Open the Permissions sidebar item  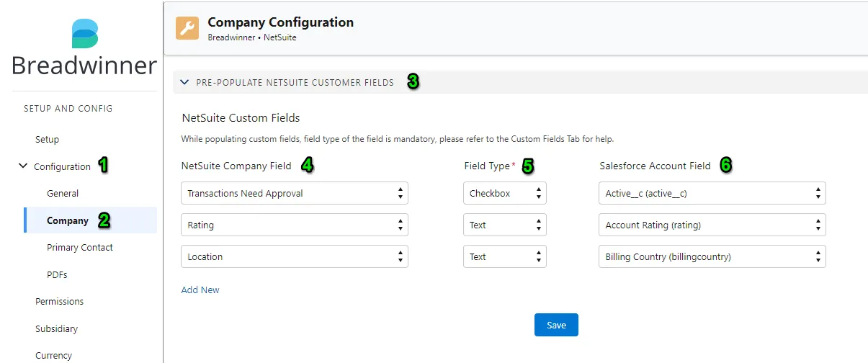click(60, 301)
